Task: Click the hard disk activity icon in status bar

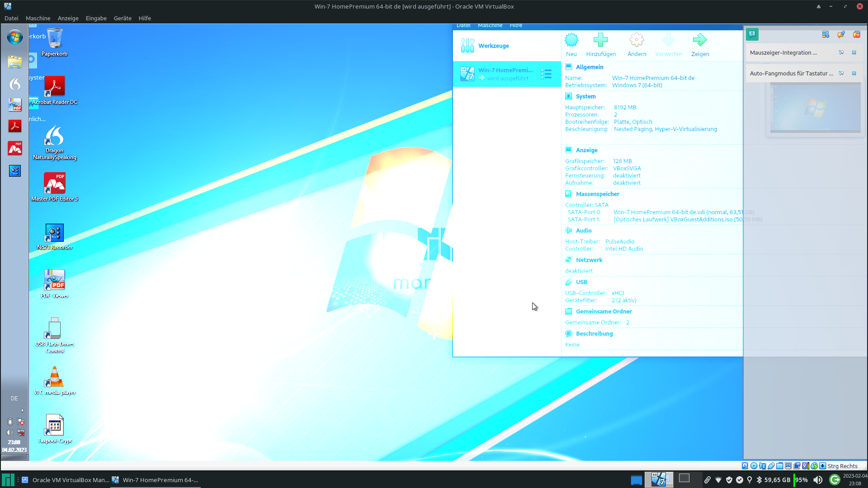Action: [745, 466]
